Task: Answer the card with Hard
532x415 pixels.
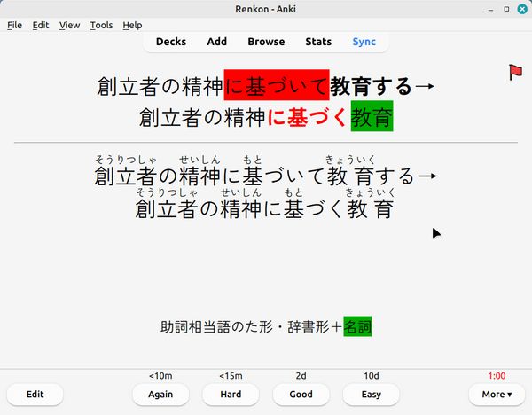Action: (231, 395)
